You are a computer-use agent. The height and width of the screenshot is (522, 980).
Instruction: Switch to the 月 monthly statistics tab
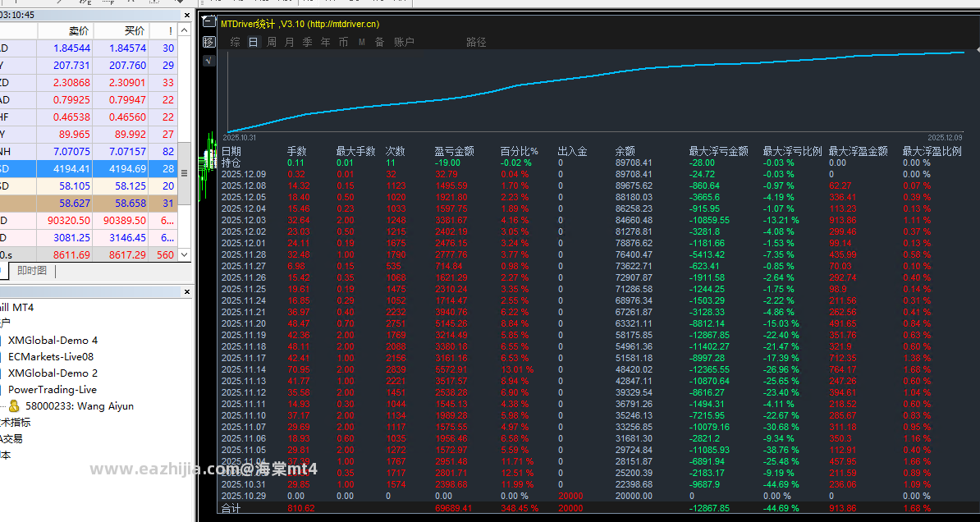[x=290, y=42]
